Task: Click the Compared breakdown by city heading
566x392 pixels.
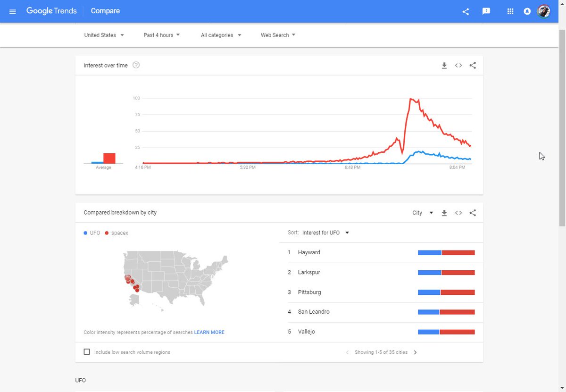Action: coord(120,213)
